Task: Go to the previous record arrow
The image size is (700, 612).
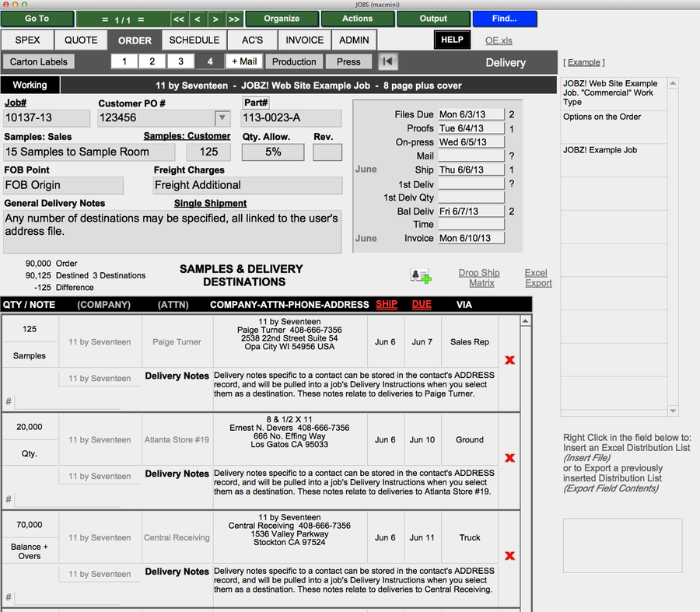Action: (x=197, y=19)
